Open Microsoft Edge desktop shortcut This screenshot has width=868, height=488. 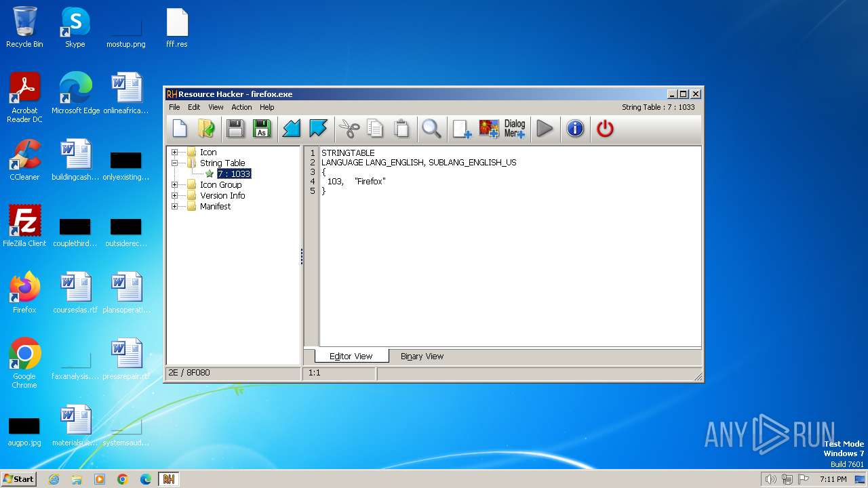(75, 94)
